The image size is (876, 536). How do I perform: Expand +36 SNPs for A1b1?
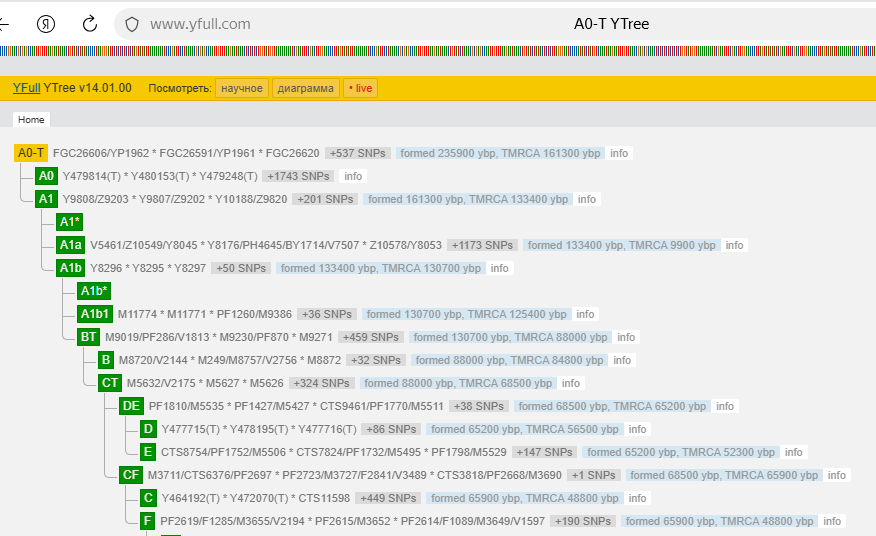327,314
